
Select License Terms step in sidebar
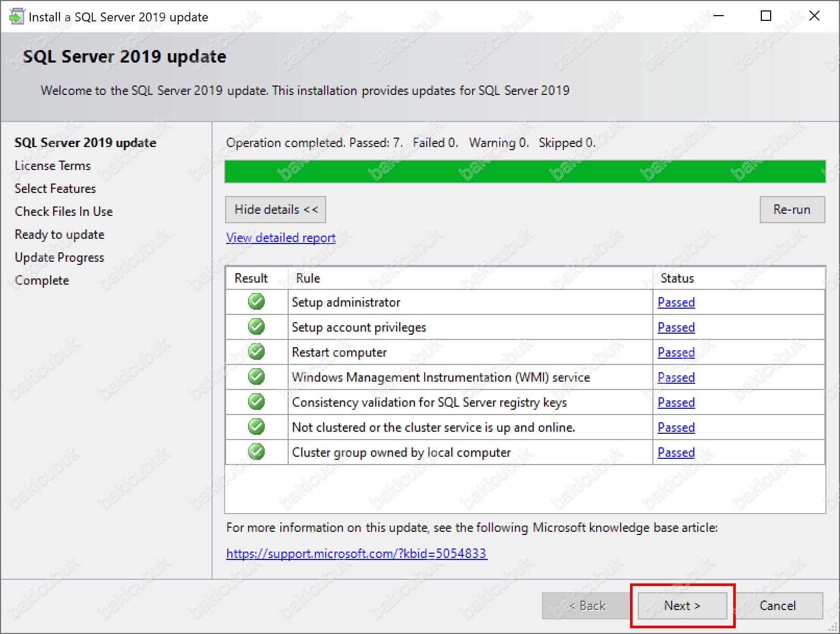pyautogui.click(x=53, y=166)
